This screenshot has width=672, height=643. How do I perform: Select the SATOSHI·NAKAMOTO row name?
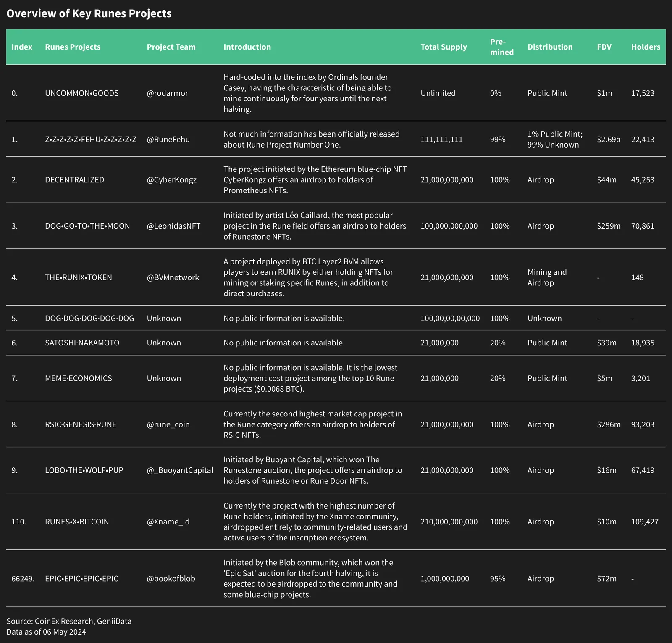point(82,343)
